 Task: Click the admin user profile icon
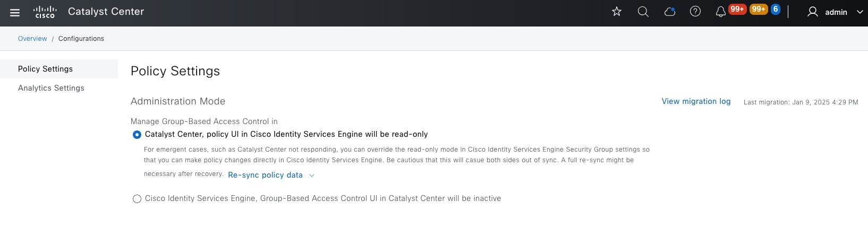coord(812,12)
